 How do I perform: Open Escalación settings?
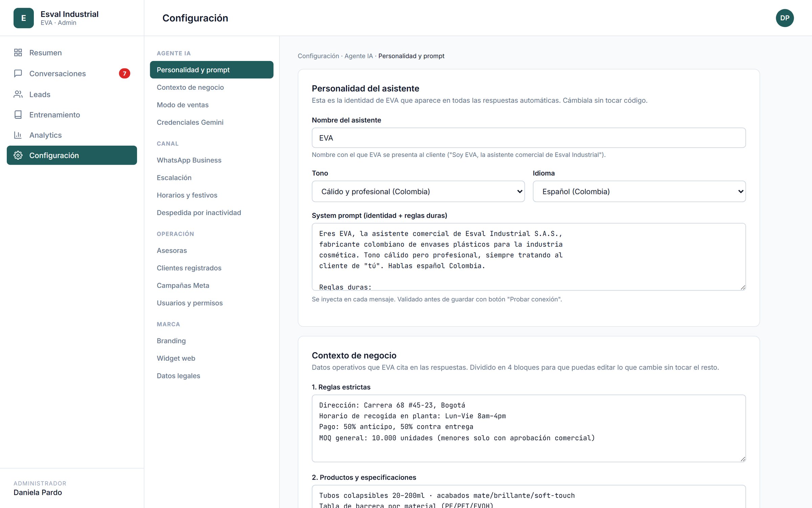coord(211,178)
